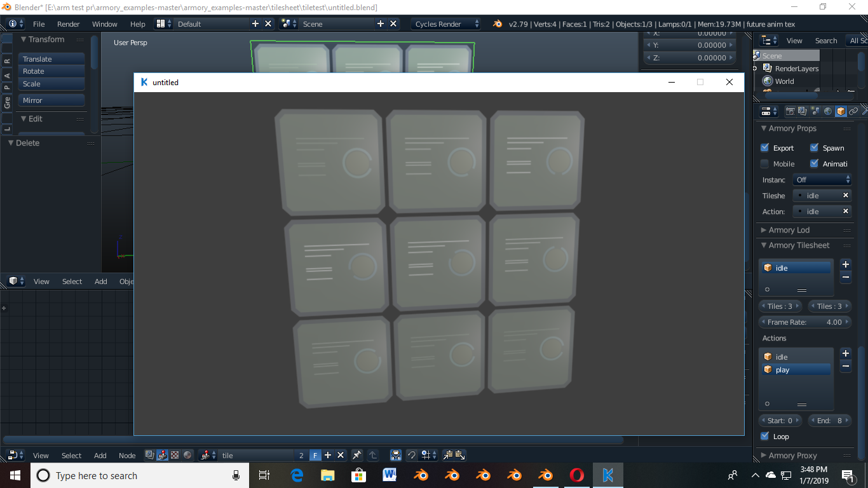Toggle the Export checkbox

click(x=765, y=147)
